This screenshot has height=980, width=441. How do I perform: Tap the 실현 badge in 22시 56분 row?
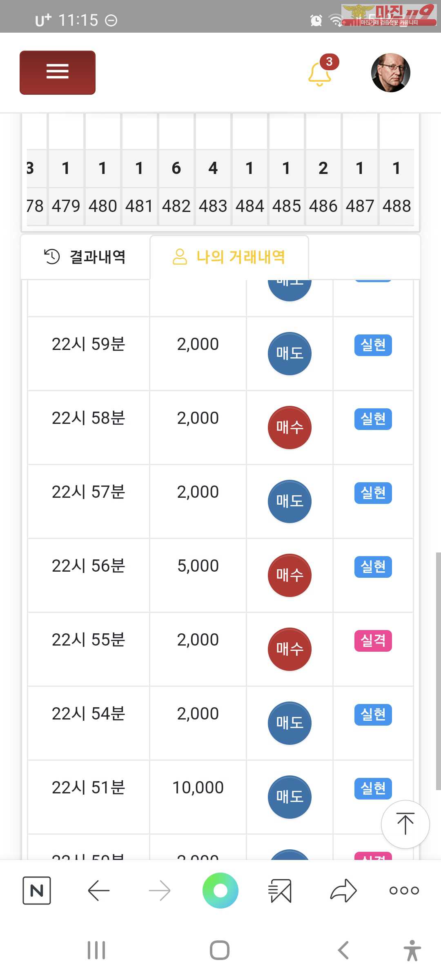click(x=373, y=567)
